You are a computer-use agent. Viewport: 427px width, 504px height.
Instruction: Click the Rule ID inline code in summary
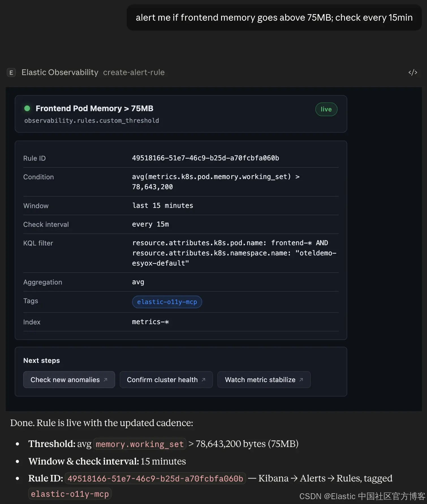point(155,479)
